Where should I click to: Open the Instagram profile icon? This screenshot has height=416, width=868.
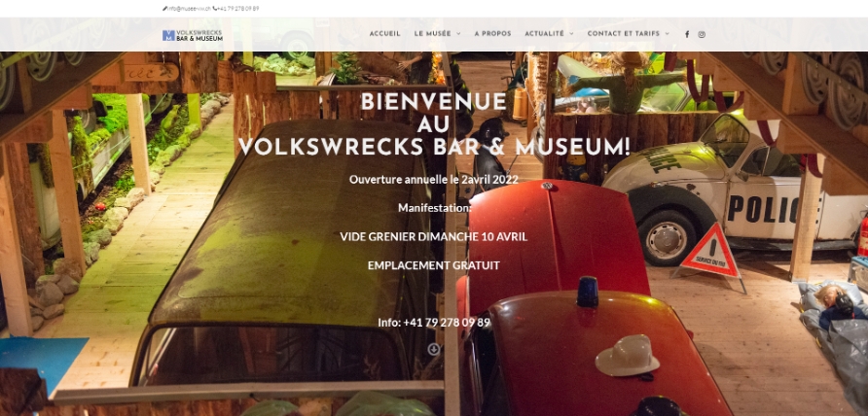tap(702, 34)
